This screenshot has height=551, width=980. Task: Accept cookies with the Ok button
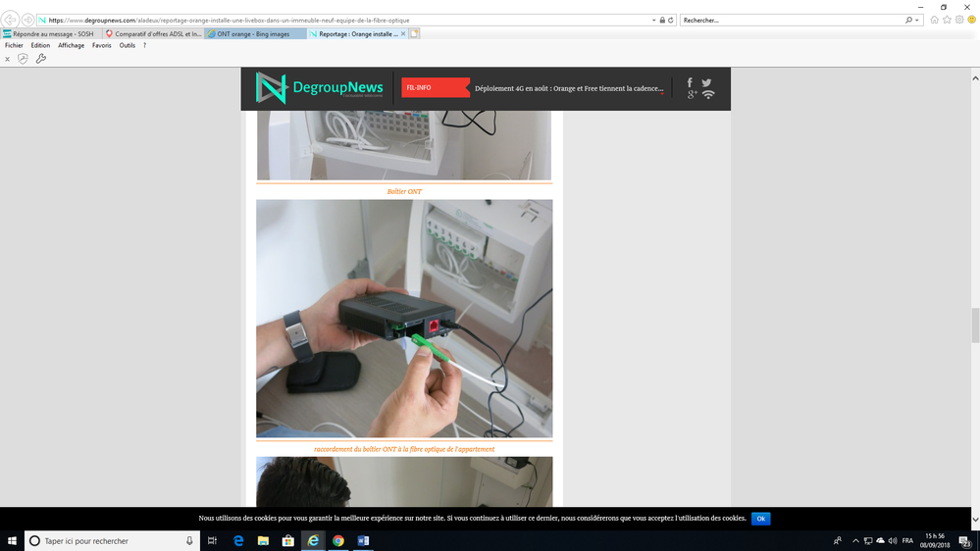pos(760,519)
